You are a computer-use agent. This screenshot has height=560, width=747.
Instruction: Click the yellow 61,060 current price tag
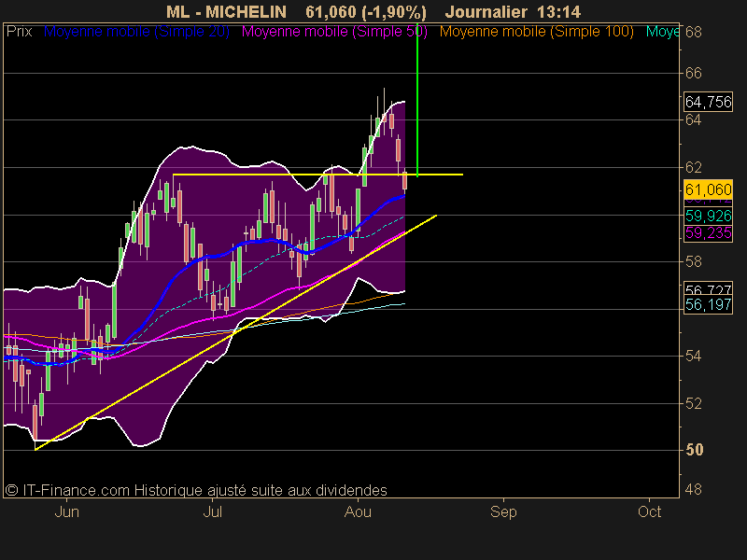pyautogui.click(x=708, y=189)
